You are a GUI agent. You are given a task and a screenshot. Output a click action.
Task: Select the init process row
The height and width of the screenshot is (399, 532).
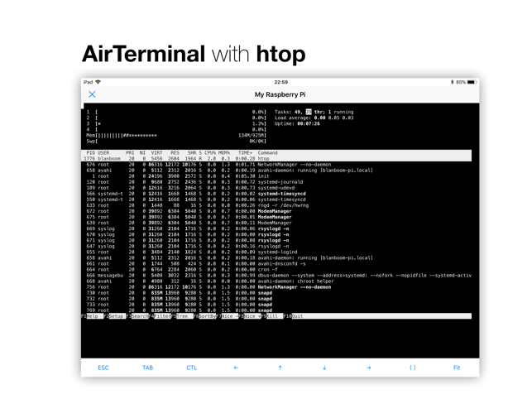pos(276,176)
